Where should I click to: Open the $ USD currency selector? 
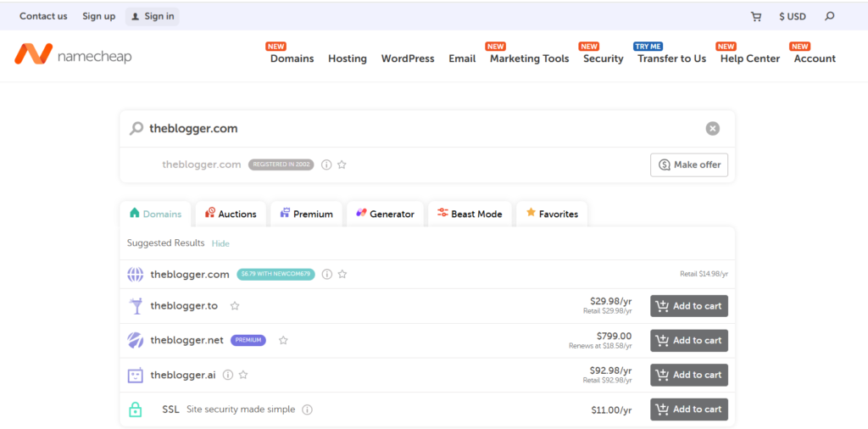(x=793, y=17)
